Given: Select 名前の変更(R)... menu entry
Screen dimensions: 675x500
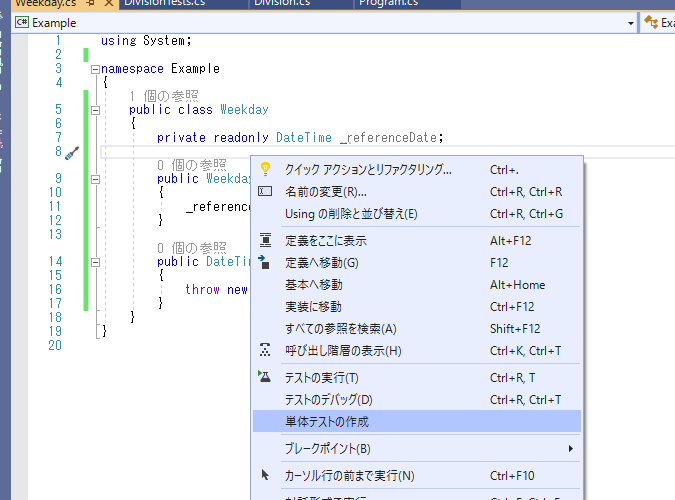Looking at the screenshot, I should point(417,191).
